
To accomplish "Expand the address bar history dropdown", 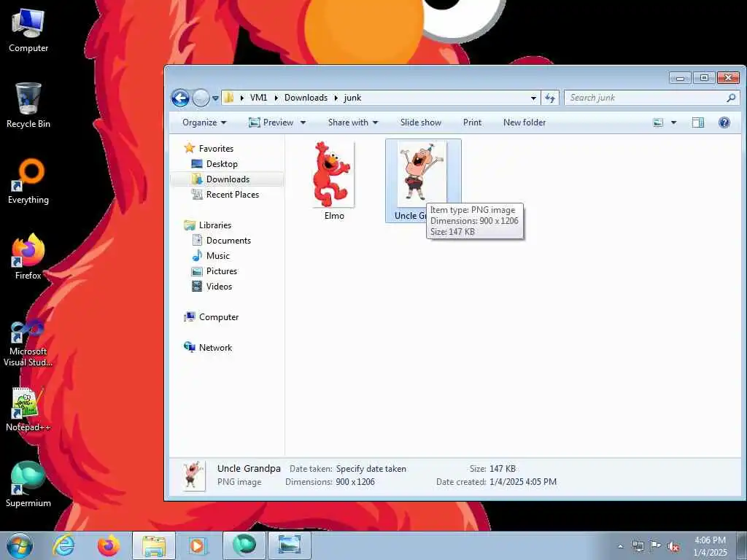I will pyautogui.click(x=533, y=98).
